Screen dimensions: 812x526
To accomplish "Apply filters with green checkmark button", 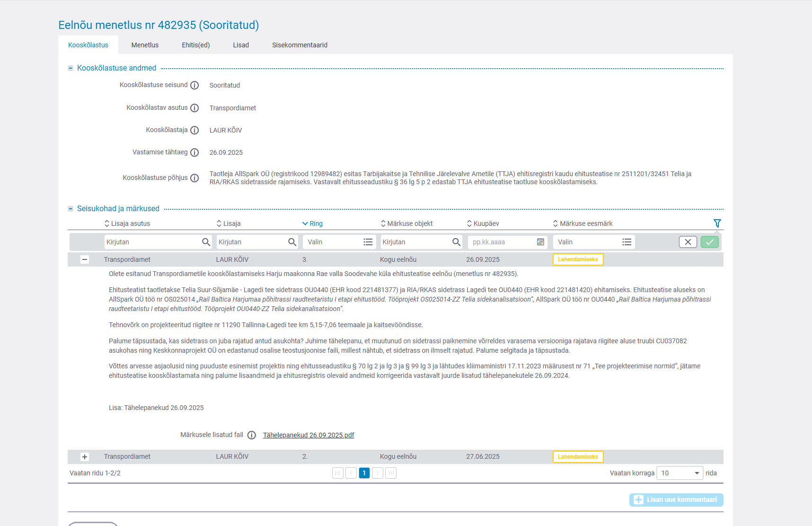I will pyautogui.click(x=709, y=242).
